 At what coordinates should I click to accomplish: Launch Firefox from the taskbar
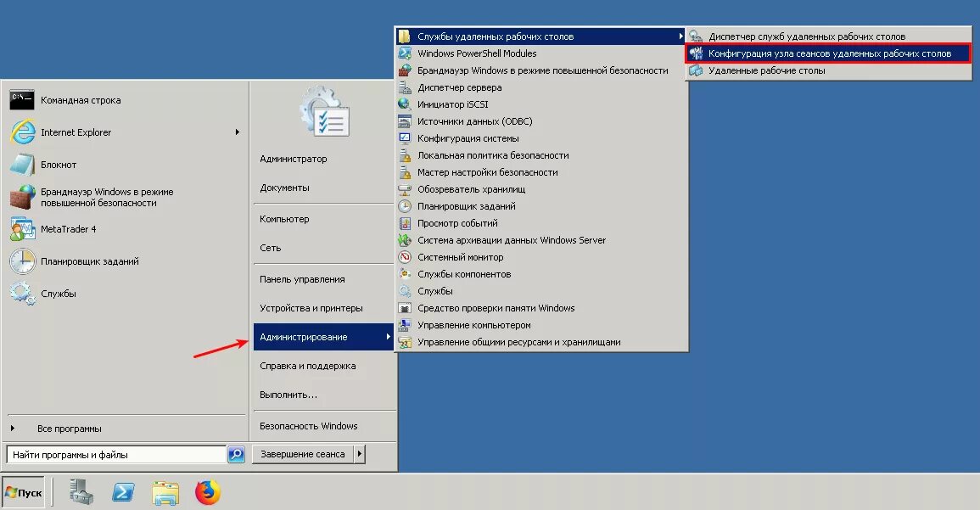(208, 492)
